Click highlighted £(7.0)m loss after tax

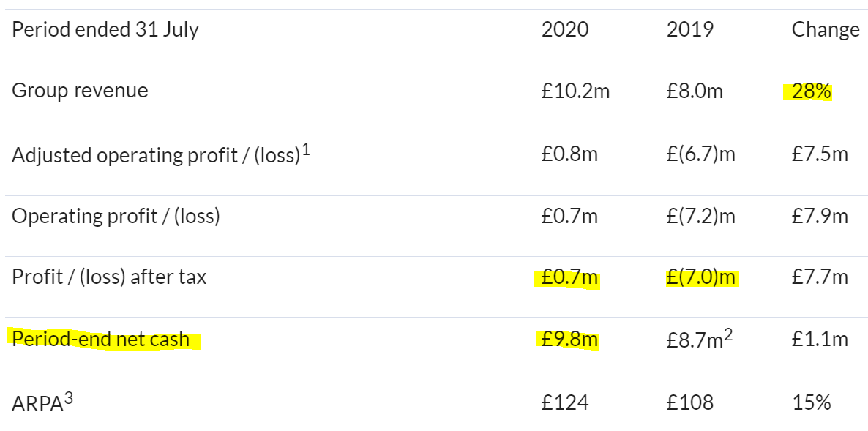pyautogui.click(x=701, y=278)
